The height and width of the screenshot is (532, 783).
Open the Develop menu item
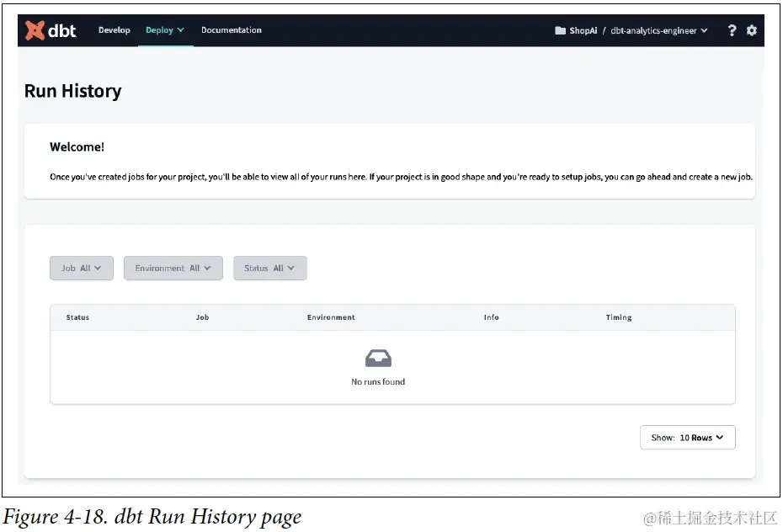pyautogui.click(x=115, y=30)
